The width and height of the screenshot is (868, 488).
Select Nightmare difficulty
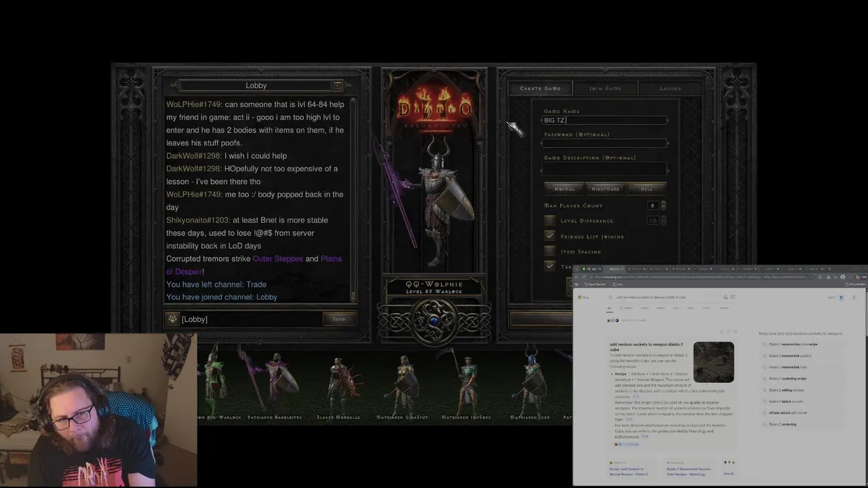[605, 188]
